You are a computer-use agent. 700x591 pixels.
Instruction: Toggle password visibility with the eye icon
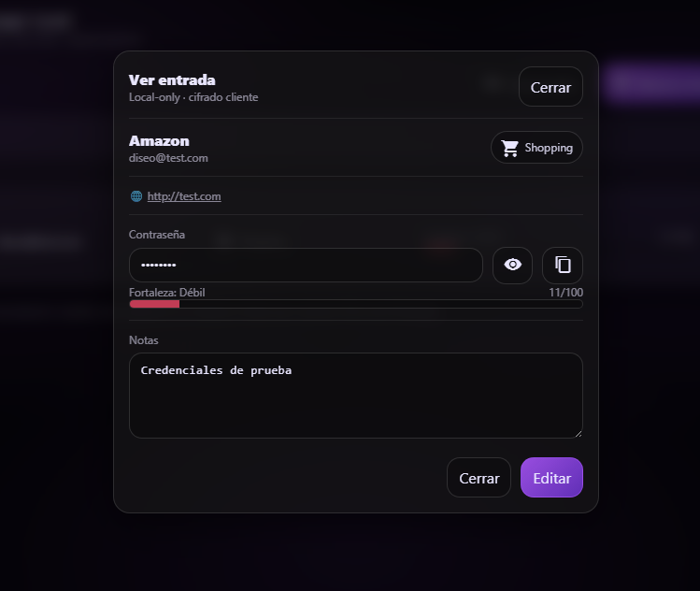tap(512, 265)
